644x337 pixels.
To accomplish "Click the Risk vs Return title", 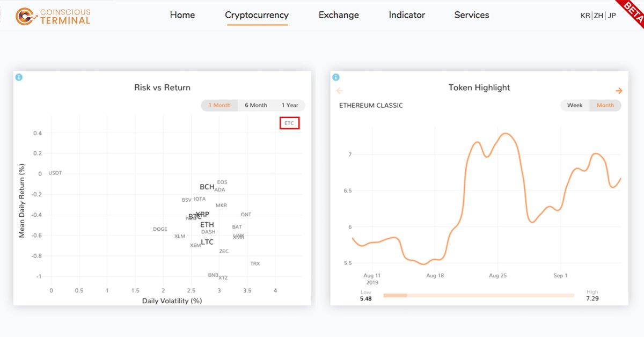I will pyautogui.click(x=162, y=87).
